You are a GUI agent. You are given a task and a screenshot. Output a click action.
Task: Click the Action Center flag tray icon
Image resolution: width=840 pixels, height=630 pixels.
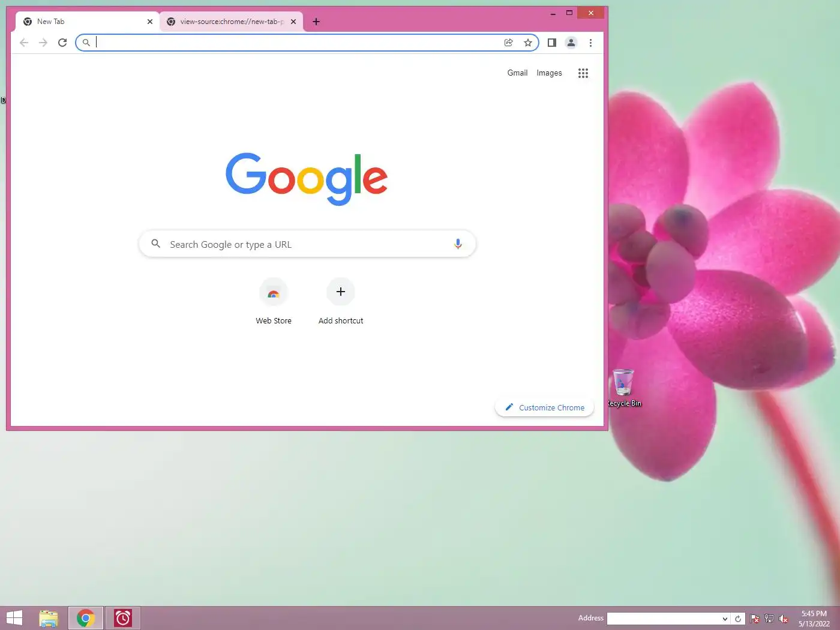tap(755, 619)
